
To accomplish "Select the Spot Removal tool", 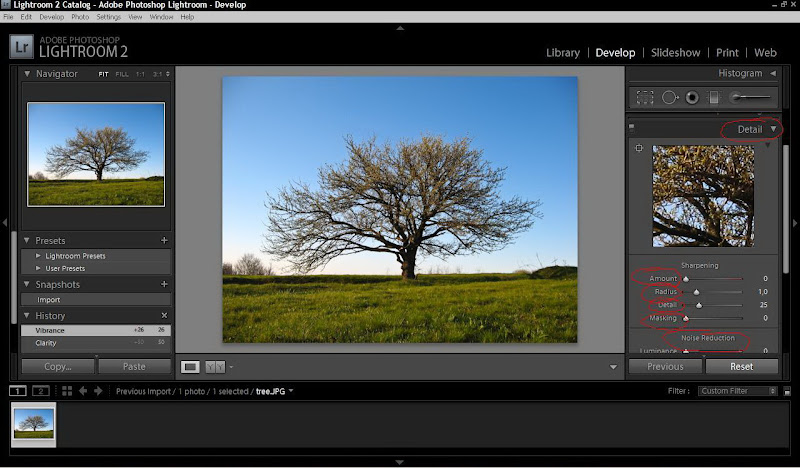I will 669,97.
